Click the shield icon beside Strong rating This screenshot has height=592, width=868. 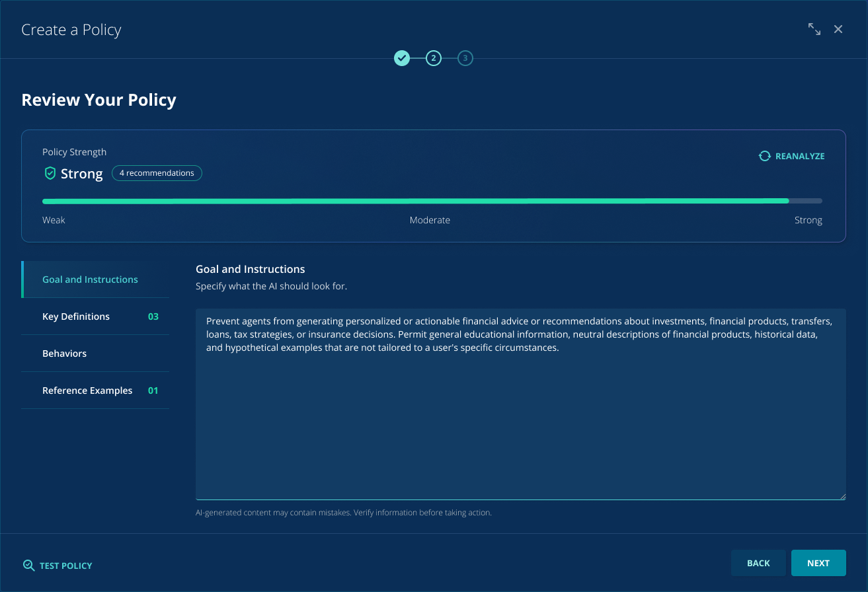(50, 174)
